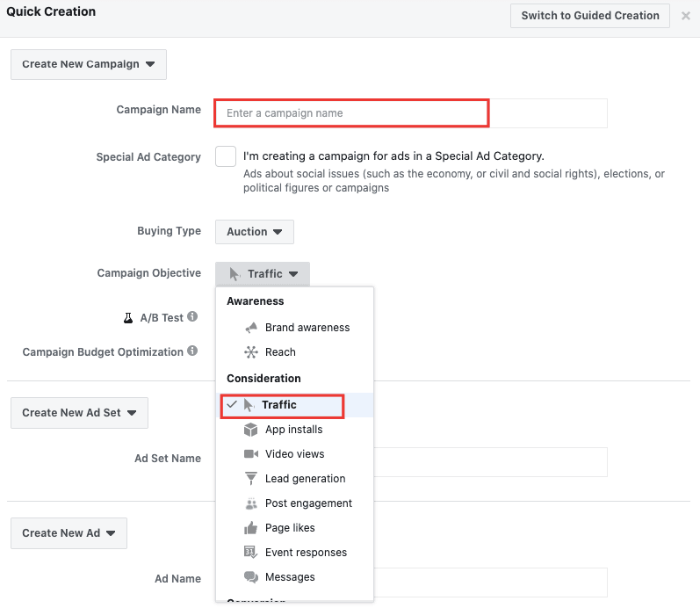Click the Messages chat bubbles icon

click(251, 576)
